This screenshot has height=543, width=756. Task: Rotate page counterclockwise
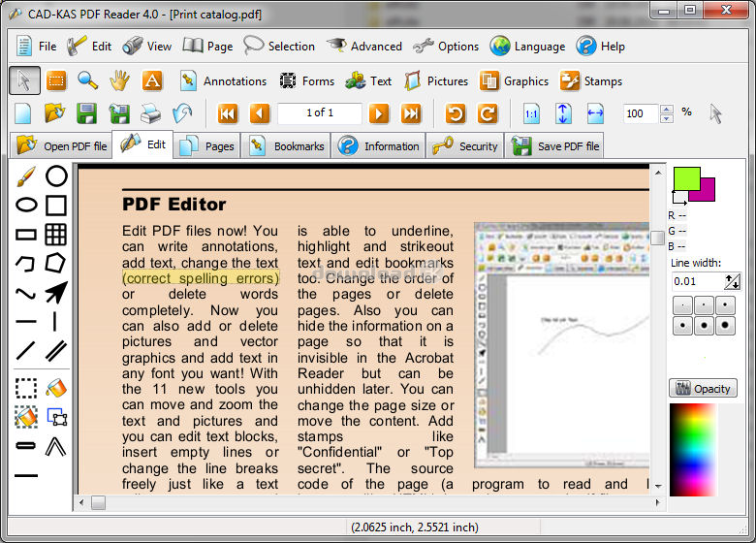(x=456, y=113)
